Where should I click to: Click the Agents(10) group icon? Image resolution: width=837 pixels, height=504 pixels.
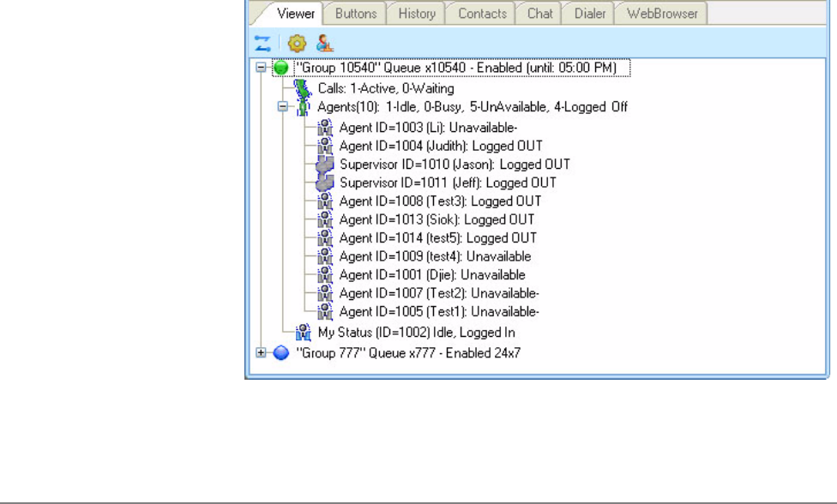coord(303,106)
